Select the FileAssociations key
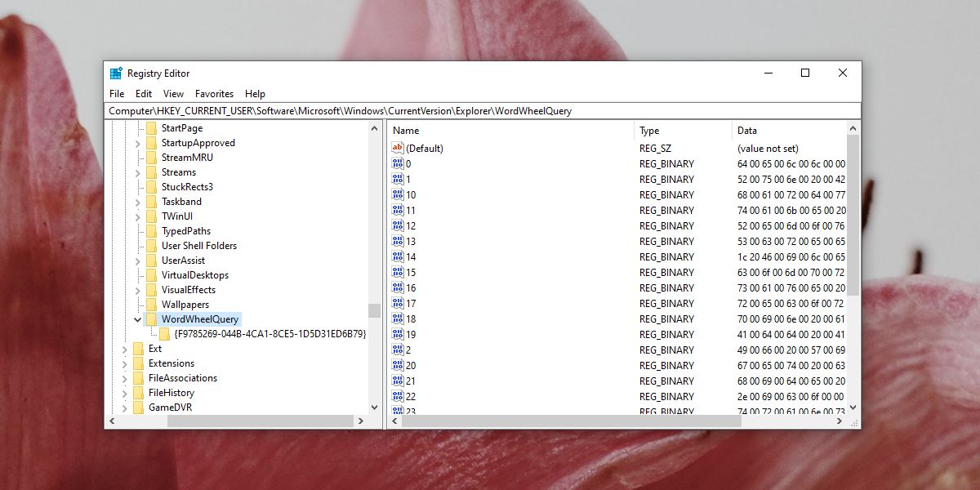 183,378
